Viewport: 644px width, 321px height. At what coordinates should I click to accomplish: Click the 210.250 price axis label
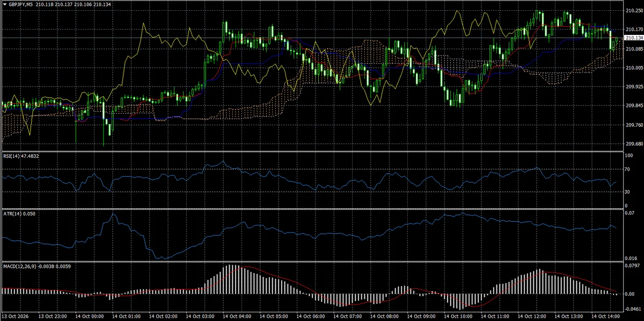pos(634,11)
